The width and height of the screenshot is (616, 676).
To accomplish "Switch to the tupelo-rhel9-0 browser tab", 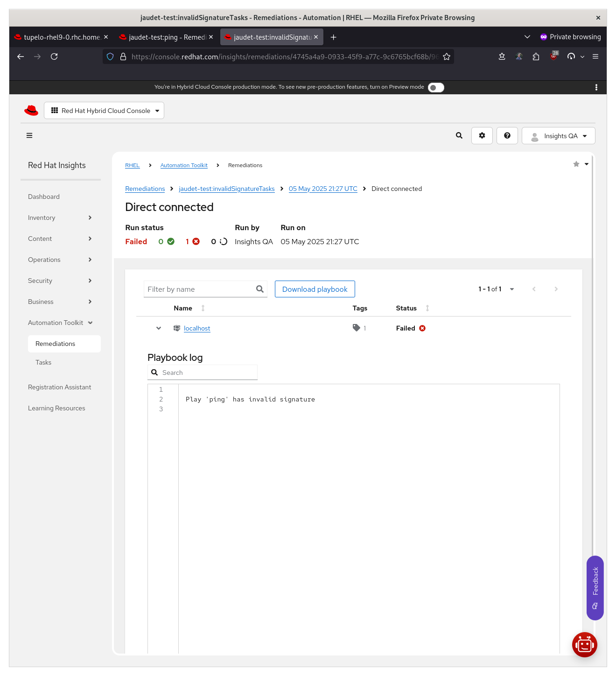I will 61,37.
